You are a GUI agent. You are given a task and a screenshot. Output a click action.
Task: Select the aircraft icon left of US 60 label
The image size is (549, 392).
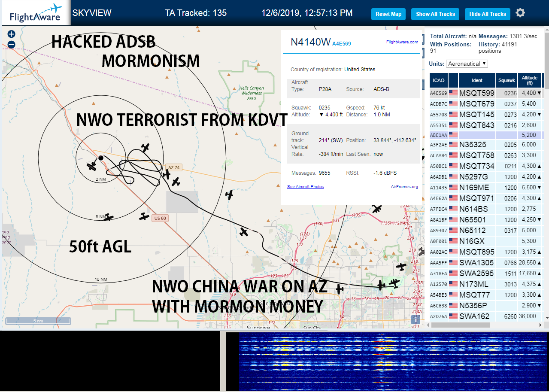coord(144,217)
